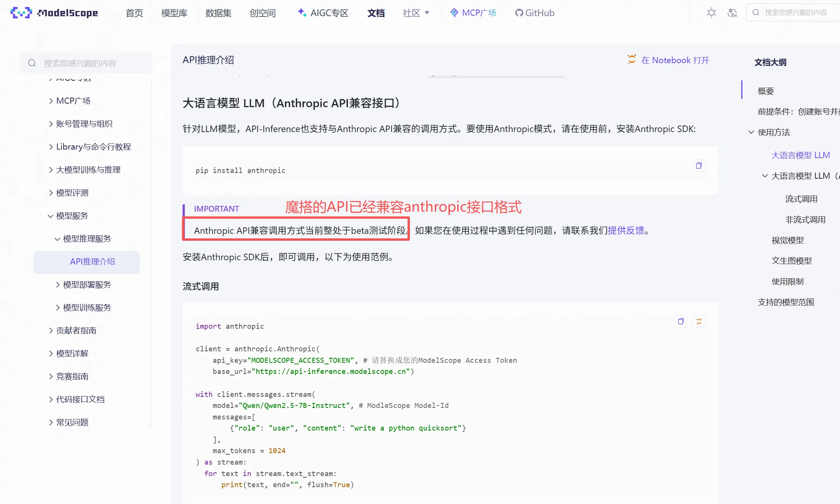Screen dimensions: 840x504
Task: Toggle the light/dark theme sun icon
Action: pyautogui.click(x=711, y=13)
